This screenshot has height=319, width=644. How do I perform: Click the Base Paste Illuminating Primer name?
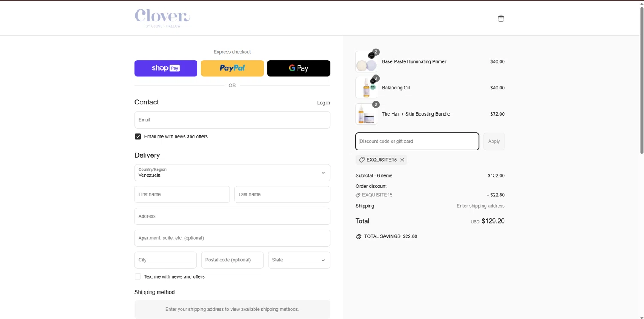(414, 61)
